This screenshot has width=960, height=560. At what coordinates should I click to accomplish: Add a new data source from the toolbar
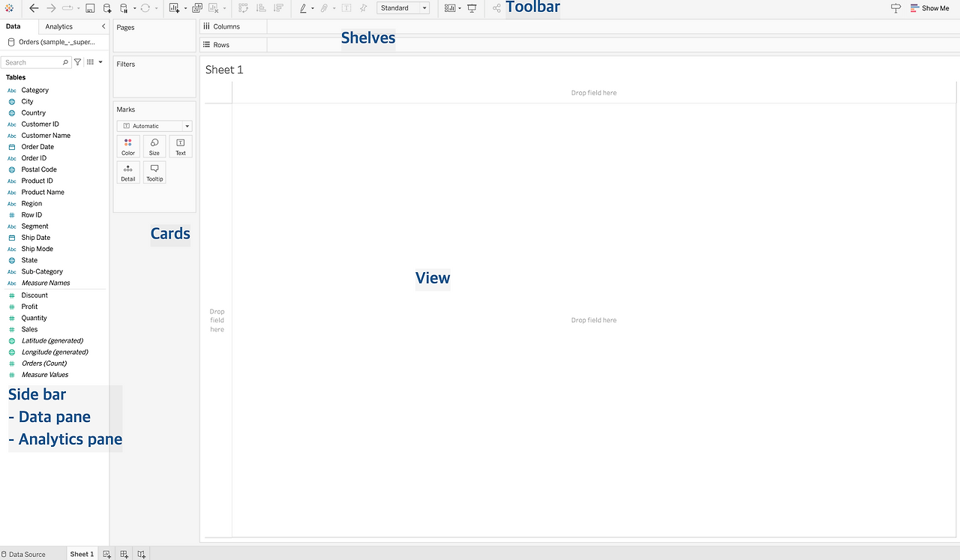107,8
